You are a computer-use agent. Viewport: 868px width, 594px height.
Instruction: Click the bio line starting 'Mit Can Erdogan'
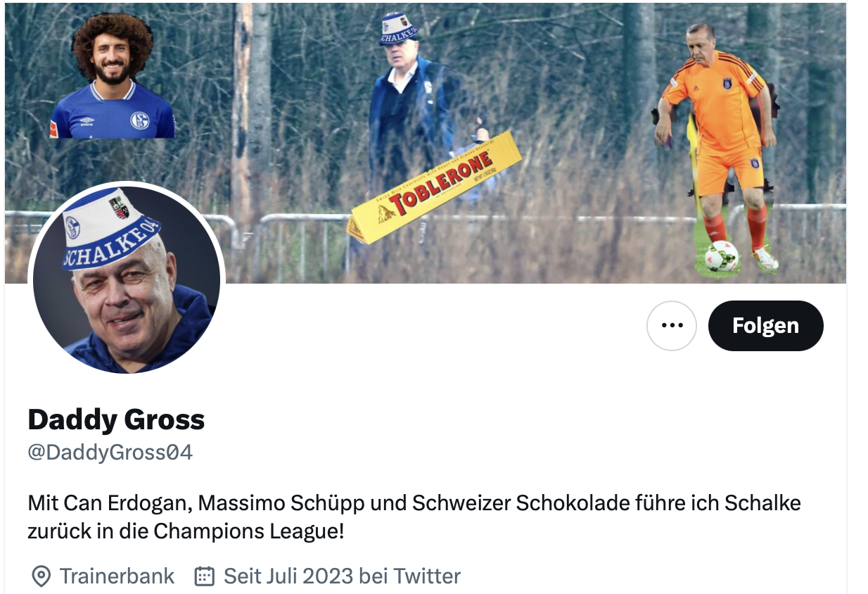[x=414, y=503]
